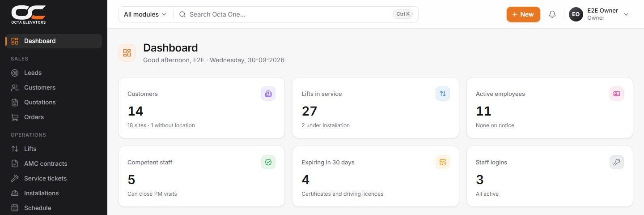Click the 'Can close PM visits' text
Screen dimensions: 644x215
[x=152, y=194]
